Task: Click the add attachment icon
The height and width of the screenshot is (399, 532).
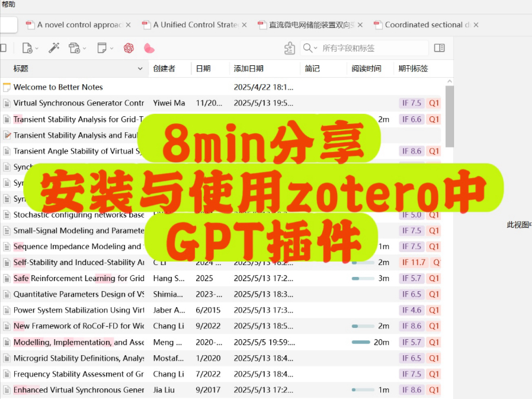Action: pos(74,48)
